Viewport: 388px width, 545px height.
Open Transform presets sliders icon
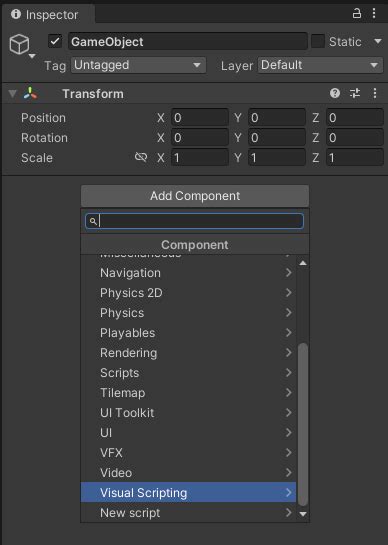[x=355, y=93]
